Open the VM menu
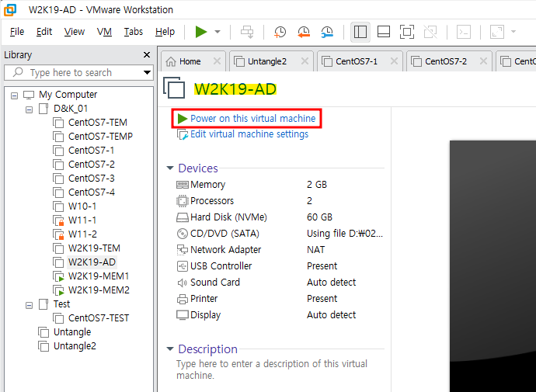The image size is (536, 392). (x=104, y=32)
